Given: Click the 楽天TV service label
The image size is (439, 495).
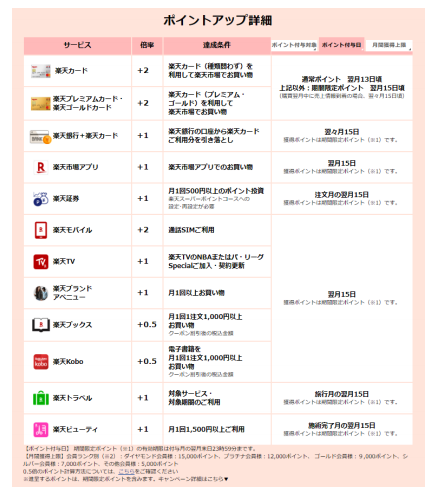Looking at the screenshot, I should (x=64, y=261).
